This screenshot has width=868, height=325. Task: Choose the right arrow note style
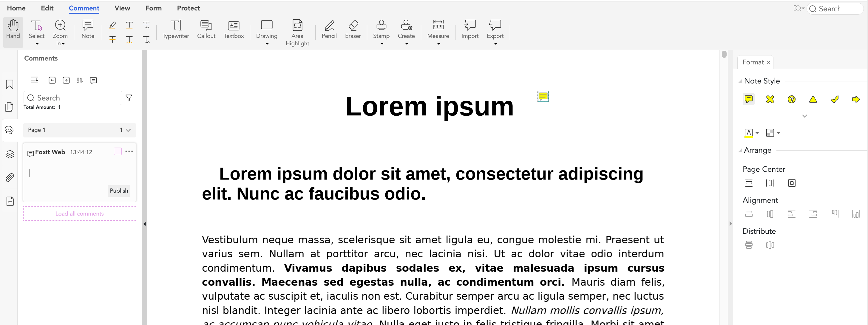(x=856, y=99)
